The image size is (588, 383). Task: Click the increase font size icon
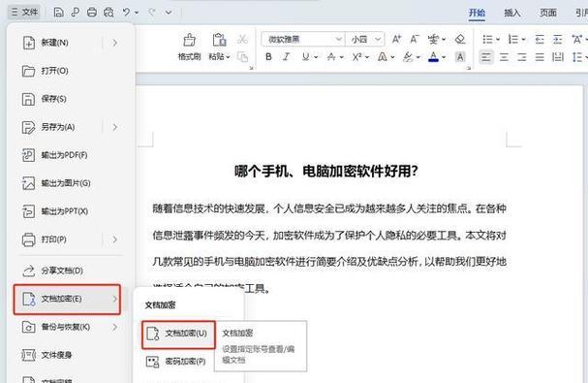pyautogui.click(x=396, y=39)
